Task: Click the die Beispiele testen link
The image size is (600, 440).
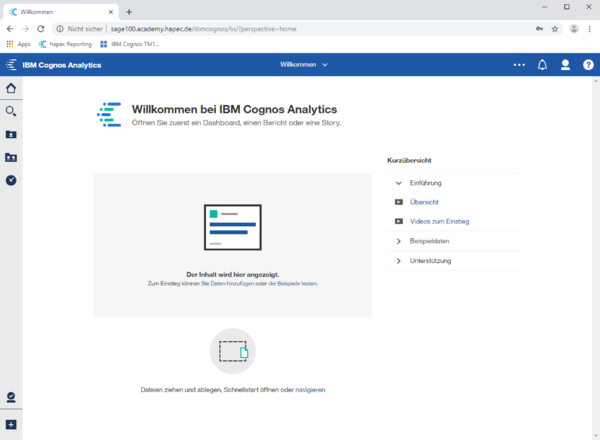Action: (293, 284)
